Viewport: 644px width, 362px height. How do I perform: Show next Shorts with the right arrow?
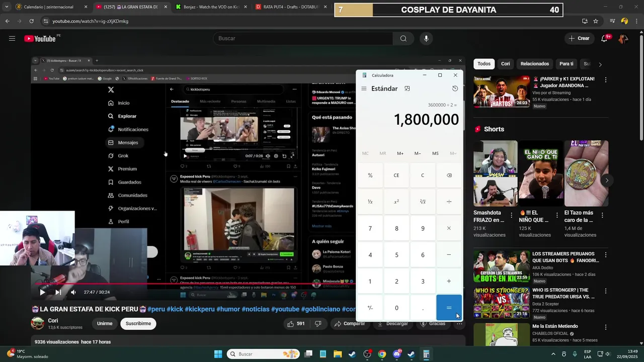tap(607, 180)
